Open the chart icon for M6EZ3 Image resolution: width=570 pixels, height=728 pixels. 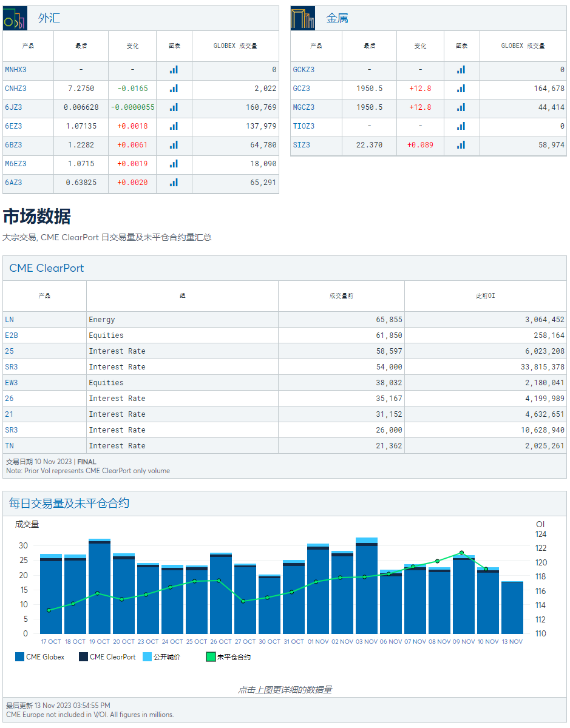[x=174, y=164]
